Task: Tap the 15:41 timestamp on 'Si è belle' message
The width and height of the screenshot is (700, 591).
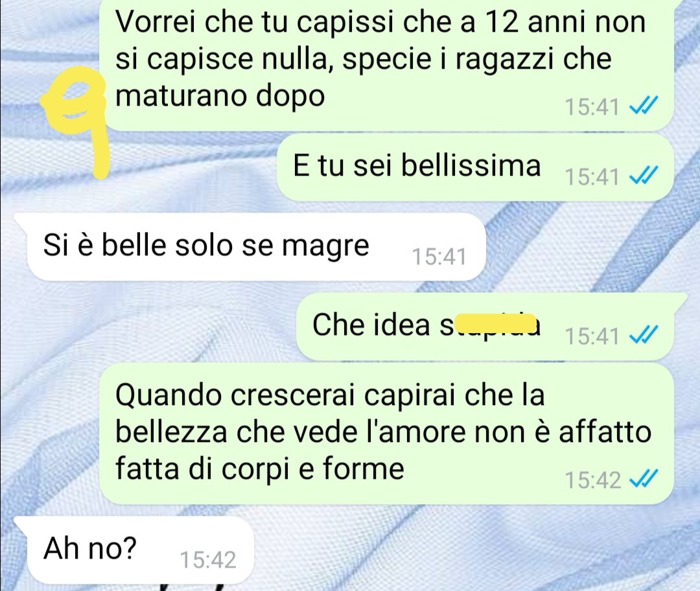Action: click(439, 257)
